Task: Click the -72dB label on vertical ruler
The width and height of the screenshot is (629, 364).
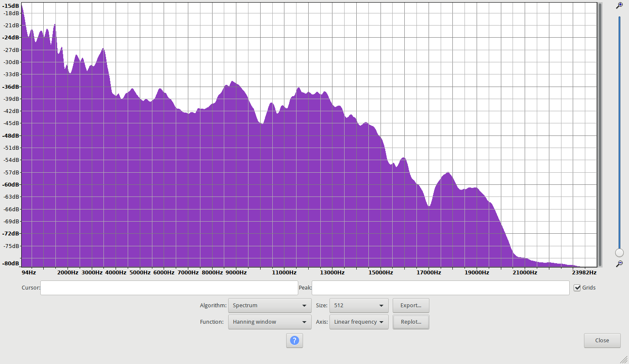Action: click(x=11, y=234)
